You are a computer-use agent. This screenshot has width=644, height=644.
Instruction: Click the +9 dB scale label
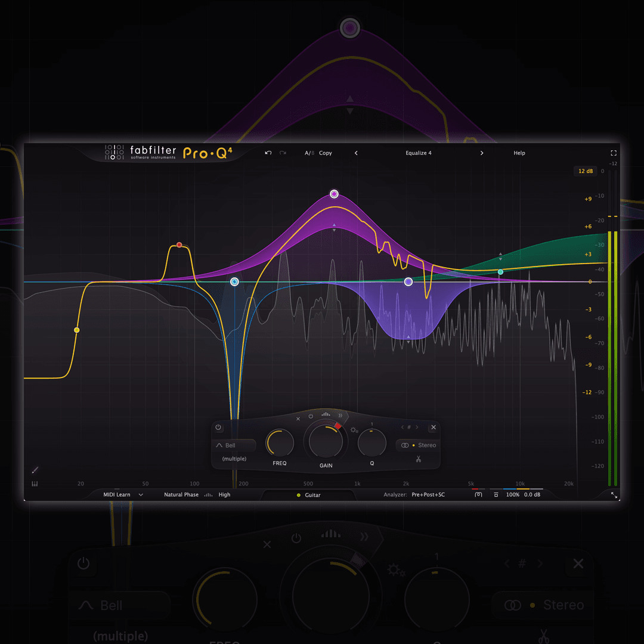pyautogui.click(x=588, y=199)
